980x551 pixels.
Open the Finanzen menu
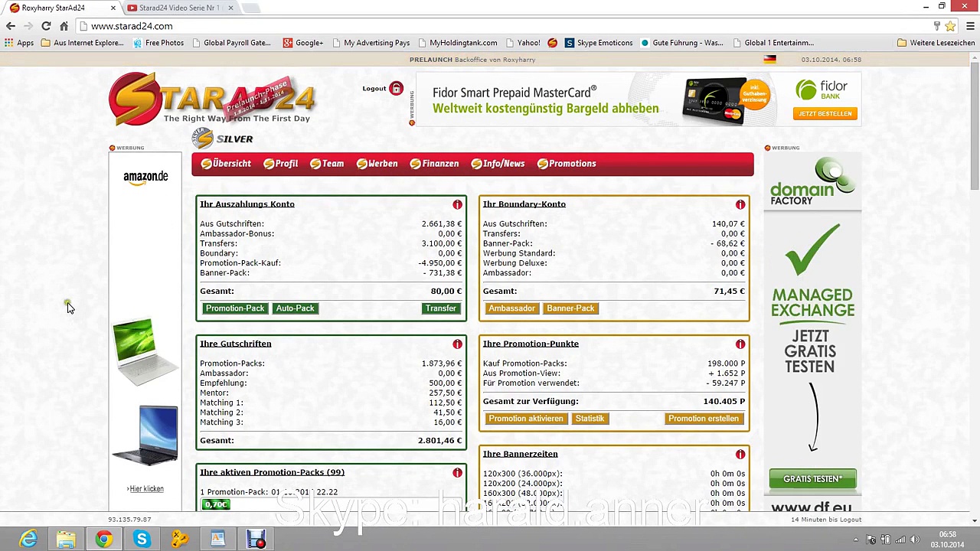tap(434, 164)
